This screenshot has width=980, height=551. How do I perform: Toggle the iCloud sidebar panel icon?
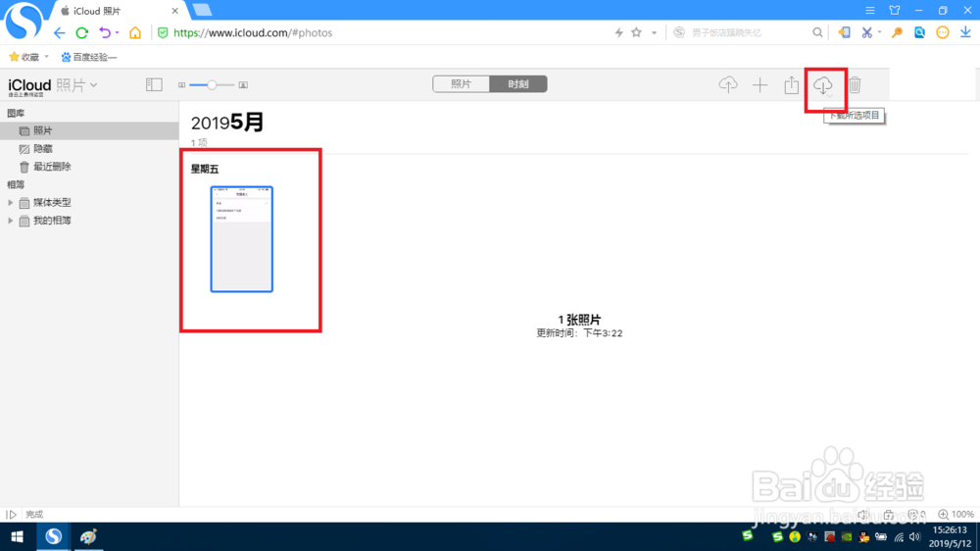coord(154,84)
